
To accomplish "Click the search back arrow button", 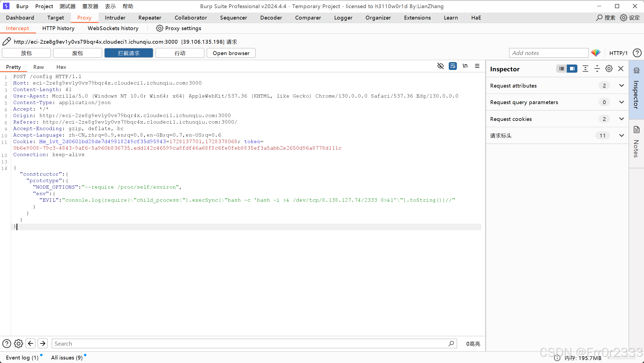I will (x=31, y=343).
